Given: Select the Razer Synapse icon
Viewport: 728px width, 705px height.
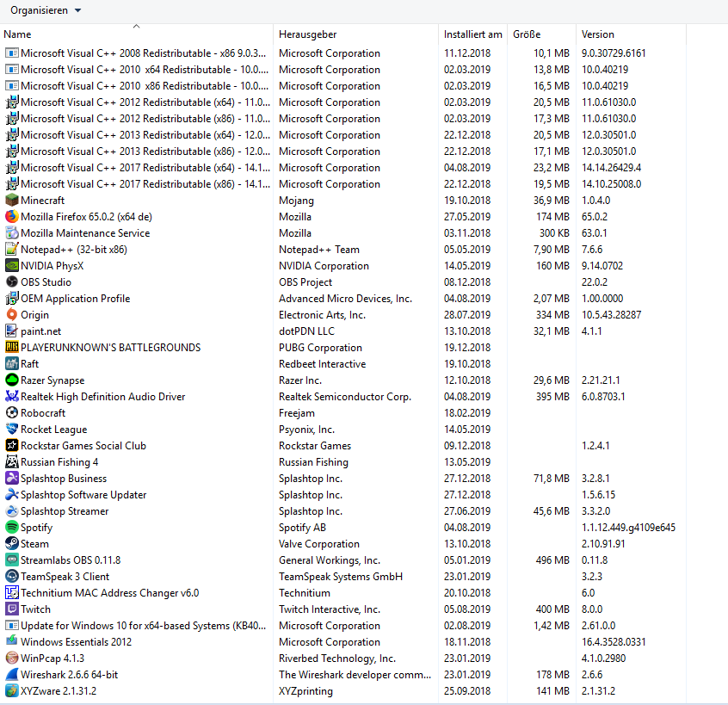Looking at the screenshot, I should click(x=11, y=380).
